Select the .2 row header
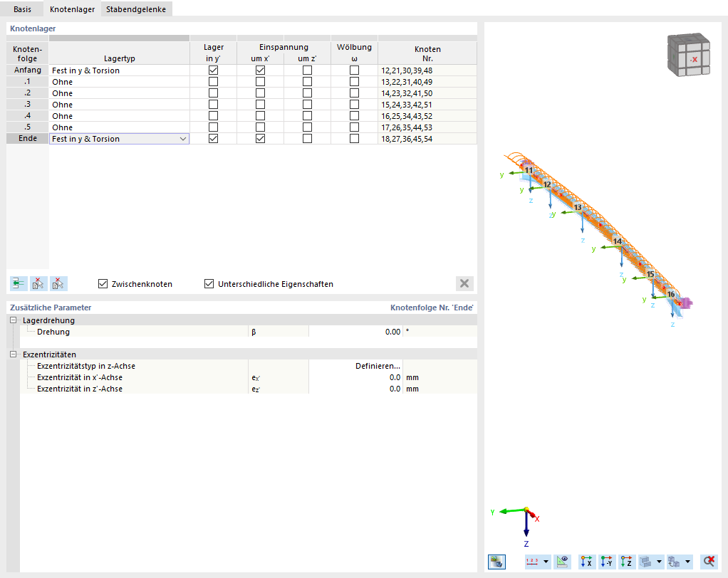The image size is (728, 578). [27, 93]
